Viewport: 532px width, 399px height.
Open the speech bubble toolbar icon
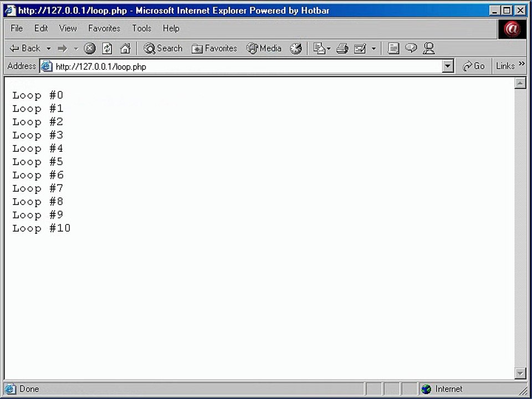[x=411, y=48]
